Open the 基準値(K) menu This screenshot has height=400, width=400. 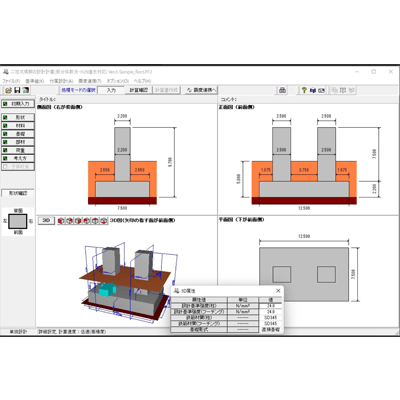tap(35, 81)
